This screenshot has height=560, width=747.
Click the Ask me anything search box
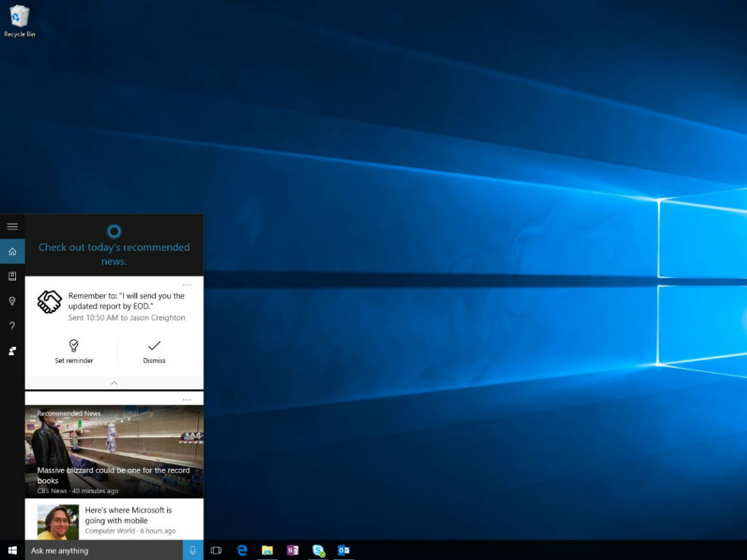[104, 551]
